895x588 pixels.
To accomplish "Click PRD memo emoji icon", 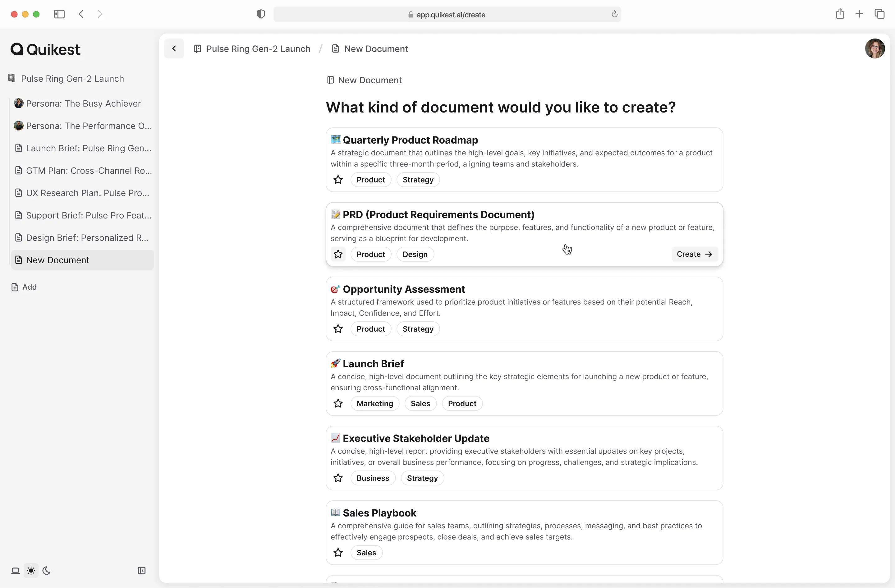I will click(335, 214).
